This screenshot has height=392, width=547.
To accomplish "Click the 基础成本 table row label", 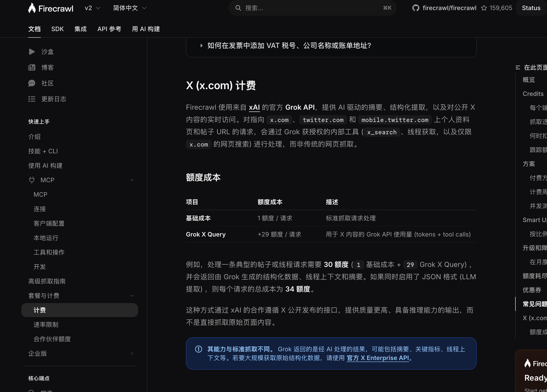I will 198,218.
